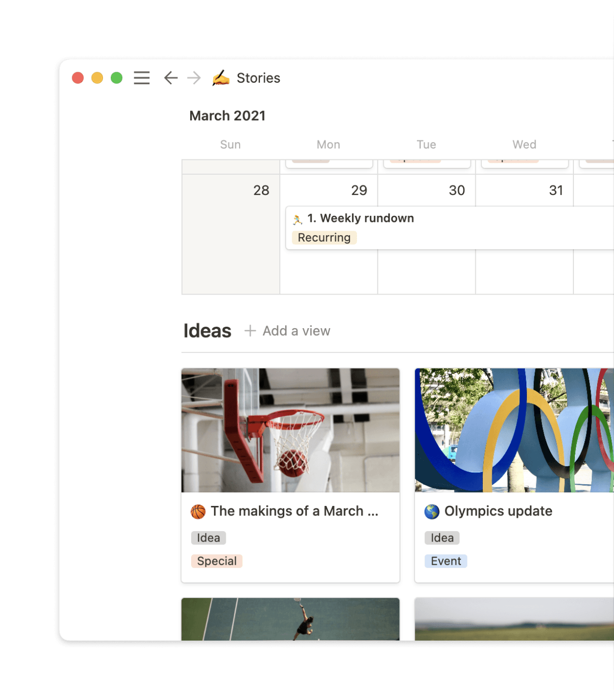Click the Event tag on Olympics update
Viewport: 614px width, 700px height.
[x=445, y=561]
